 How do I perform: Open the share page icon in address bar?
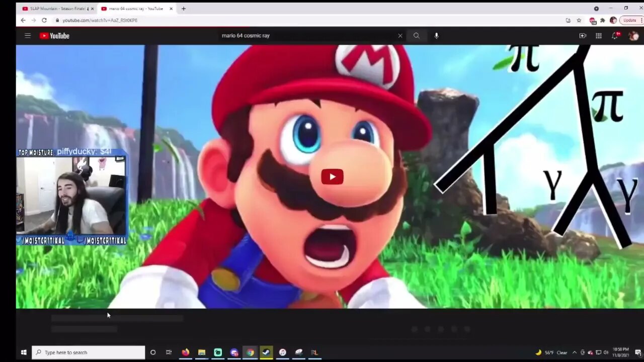tap(568, 20)
